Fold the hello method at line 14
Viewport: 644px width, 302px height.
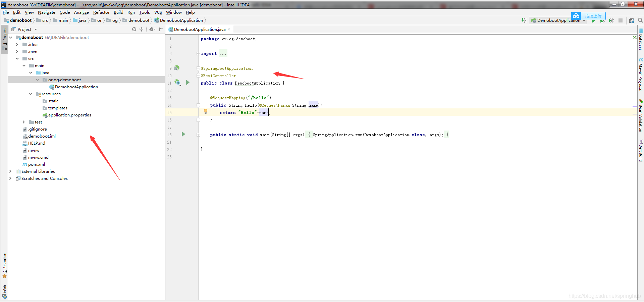point(198,105)
